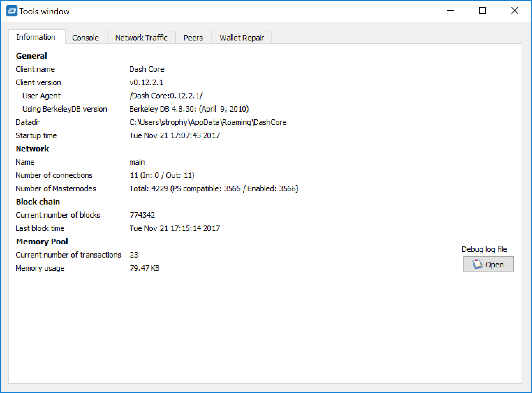
Task: Click the block count value 774342
Action: [142, 215]
